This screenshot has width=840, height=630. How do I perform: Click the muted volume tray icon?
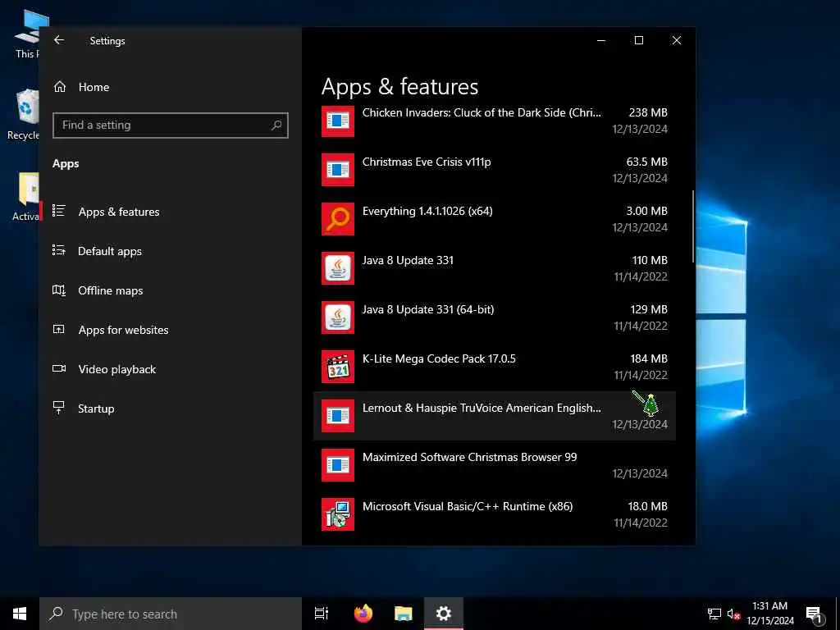coord(733,614)
